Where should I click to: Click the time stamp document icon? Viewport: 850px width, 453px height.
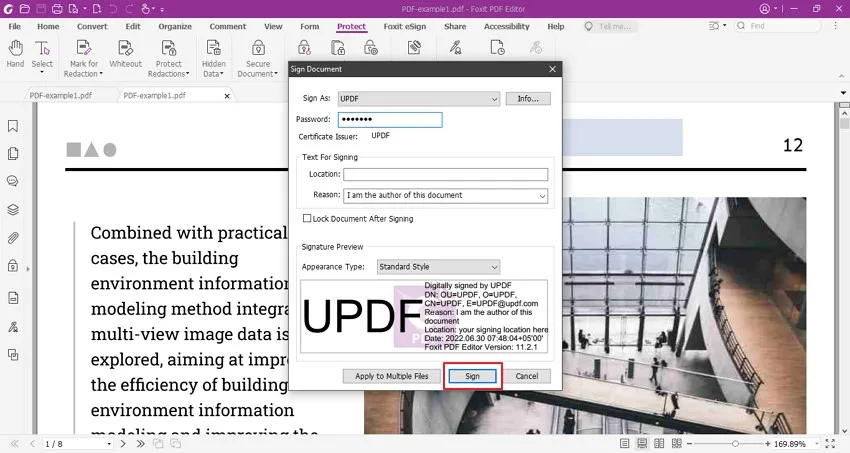click(497, 48)
